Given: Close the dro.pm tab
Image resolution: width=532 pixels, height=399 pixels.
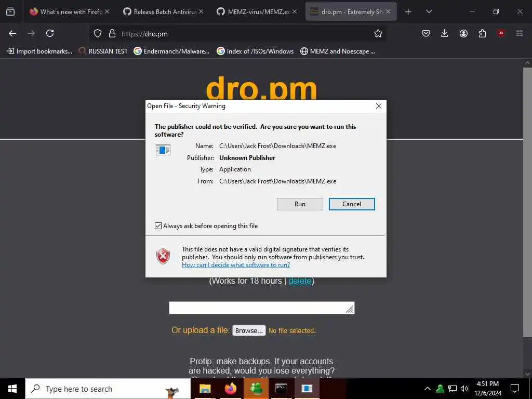Looking at the screenshot, I should pos(388,11).
